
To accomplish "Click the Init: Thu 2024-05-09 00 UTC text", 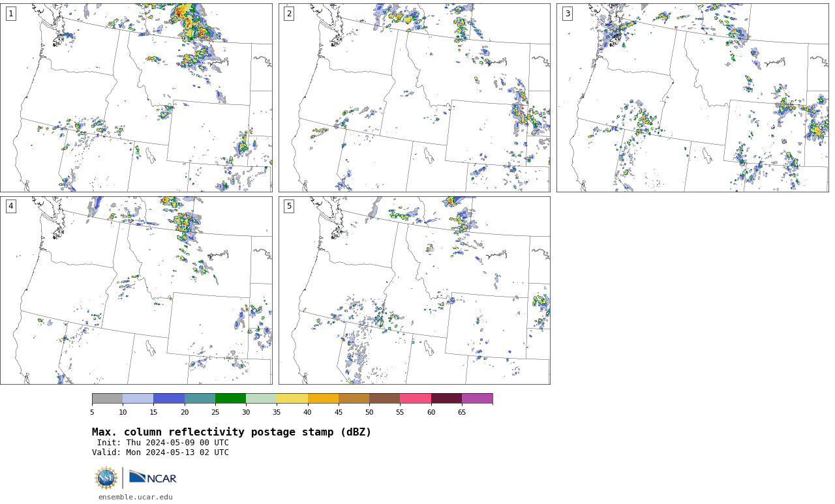I will click(163, 443).
